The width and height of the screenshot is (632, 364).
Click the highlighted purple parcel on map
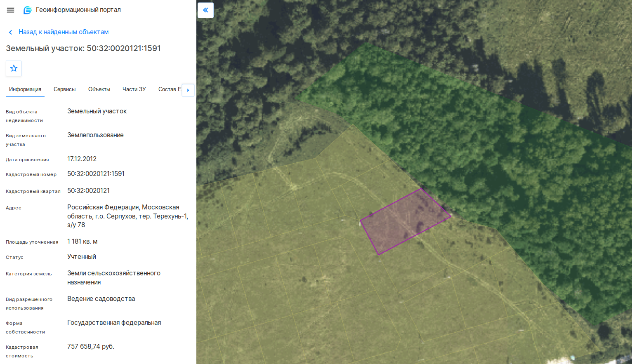(406, 221)
